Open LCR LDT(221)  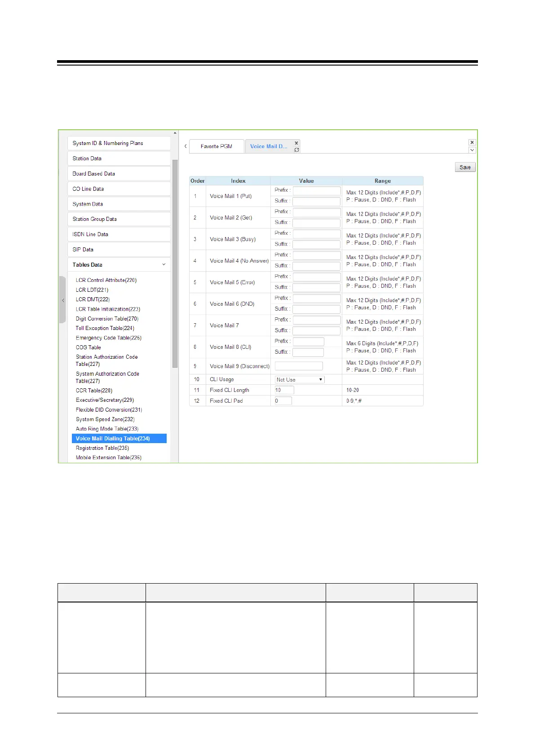pos(92,290)
